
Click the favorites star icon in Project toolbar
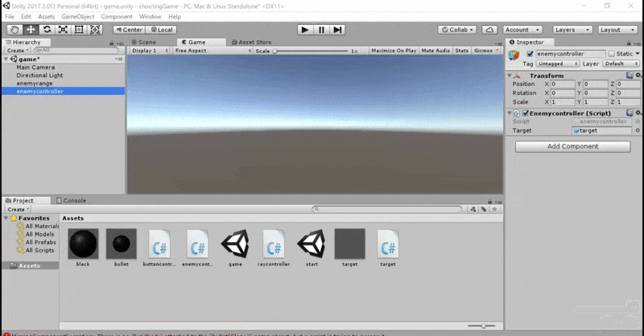tap(494, 209)
